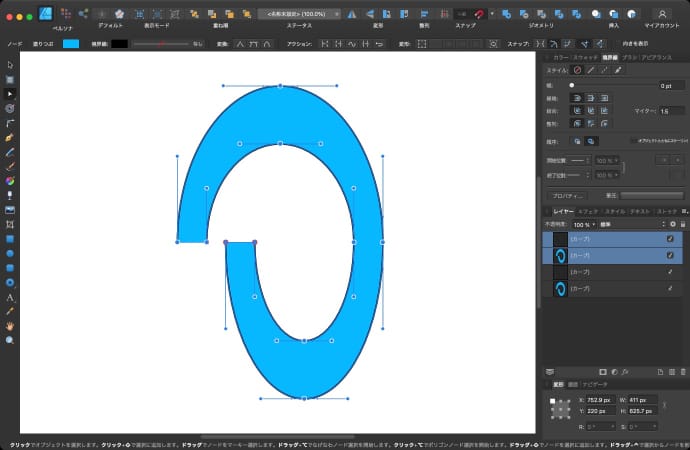The height and width of the screenshot is (450, 690).
Task: Toggle visibility of the top curve layer
Action: point(670,240)
